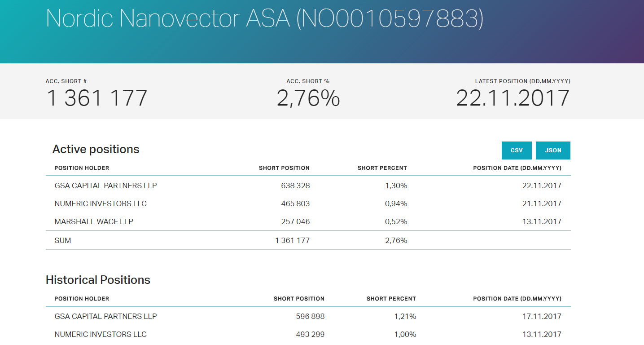Click Position Holder header in Active positions
The width and height of the screenshot is (644, 345).
coord(82,168)
